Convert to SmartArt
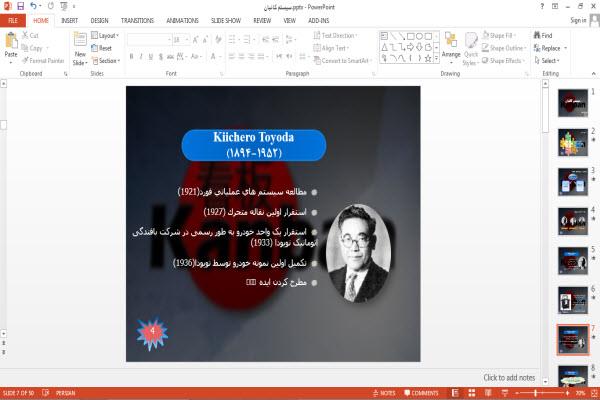Viewport: 600px width, 400px height. (x=342, y=61)
